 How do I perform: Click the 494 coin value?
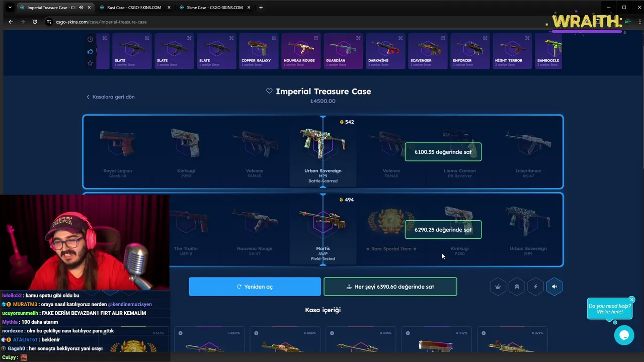pyautogui.click(x=347, y=200)
